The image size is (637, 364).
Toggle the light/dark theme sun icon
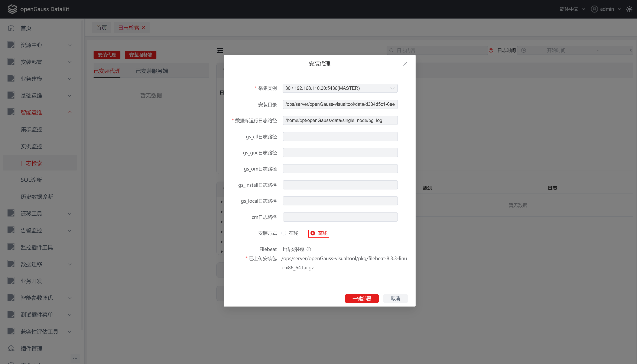[x=629, y=9]
